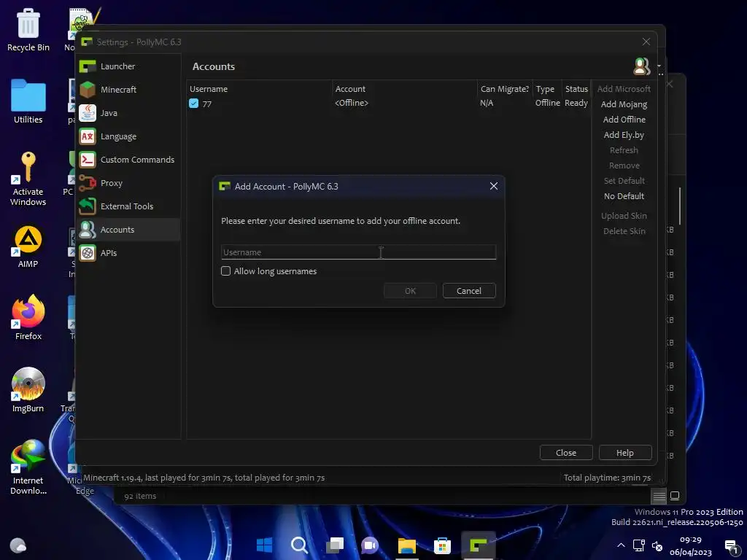Toggle the checkbox for account 77
The image size is (747, 560).
click(x=193, y=104)
